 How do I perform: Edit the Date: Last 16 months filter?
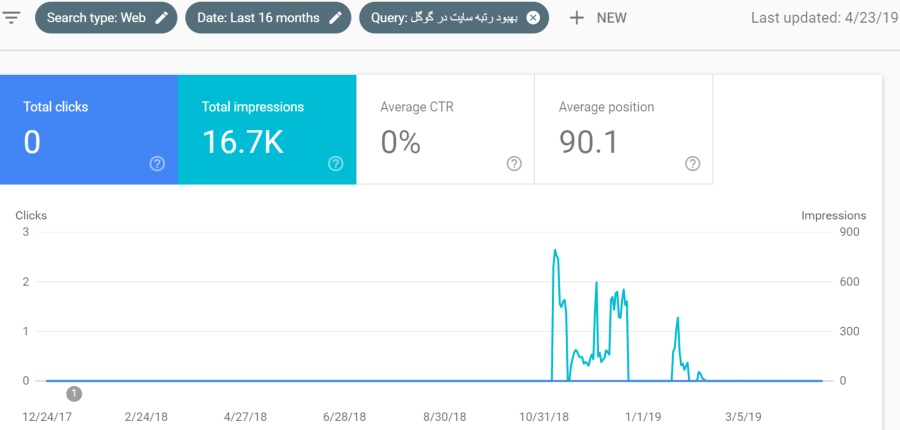[x=336, y=18]
